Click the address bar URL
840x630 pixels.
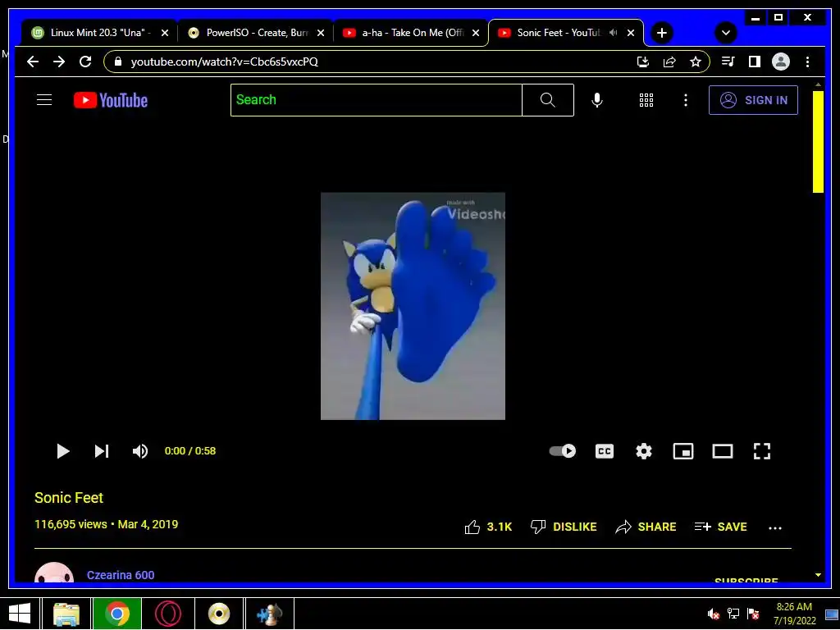click(x=225, y=62)
